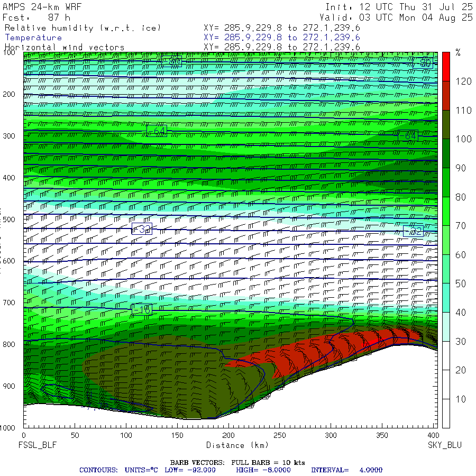Click the '700' pressure axis tick label
This screenshot has width=476, height=476.
tap(9, 303)
